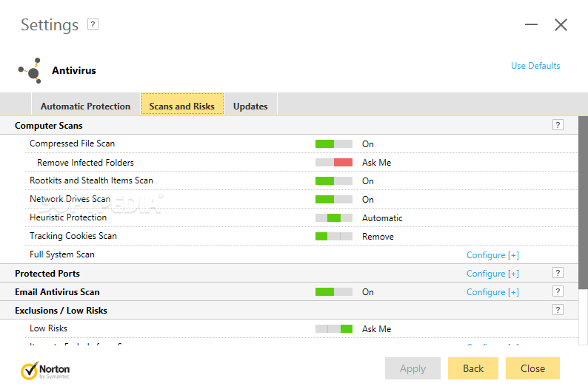588x392 pixels.
Task: Click the Remove status text
Action: 378,237
